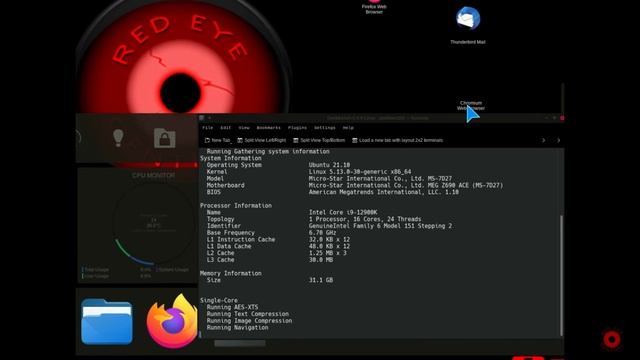This screenshot has width=640, height=360.
Task: Click Split View Top/Bottom in the toolbar
Action: [319, 140]
